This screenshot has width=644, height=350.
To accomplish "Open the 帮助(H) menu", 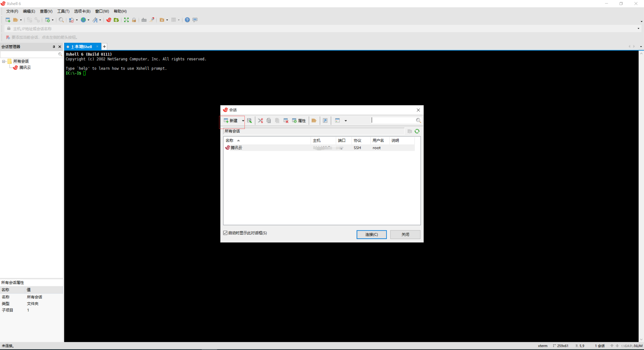I will pyautogui.click(x=120, y=11).
